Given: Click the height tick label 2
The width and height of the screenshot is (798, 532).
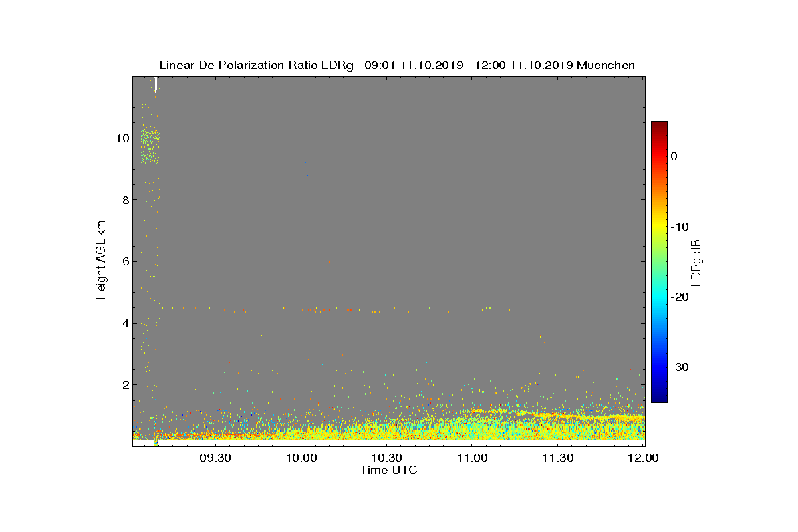Looking at the screenshot, I should coord(124,384).
